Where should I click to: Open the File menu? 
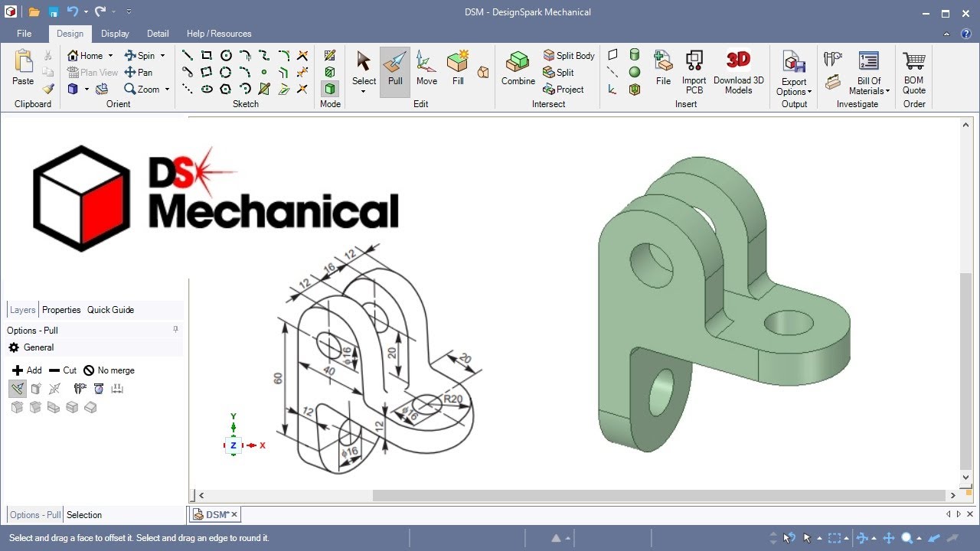point(24,34)
